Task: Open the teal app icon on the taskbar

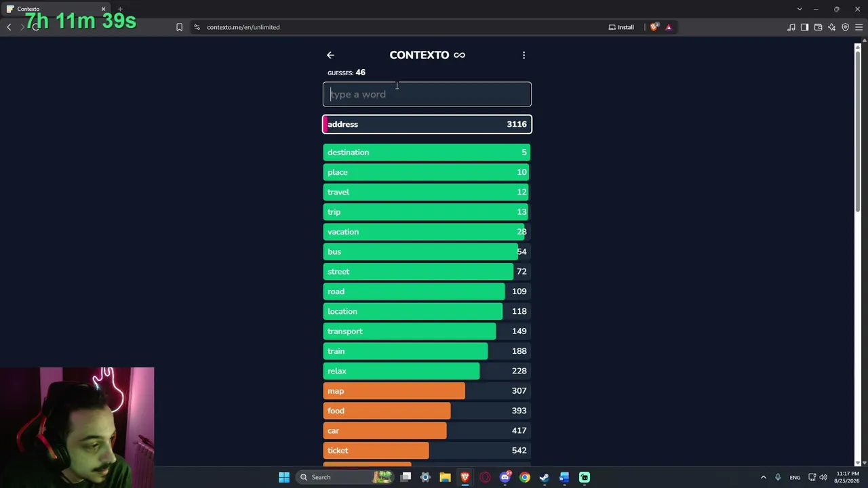Action: 585,477
